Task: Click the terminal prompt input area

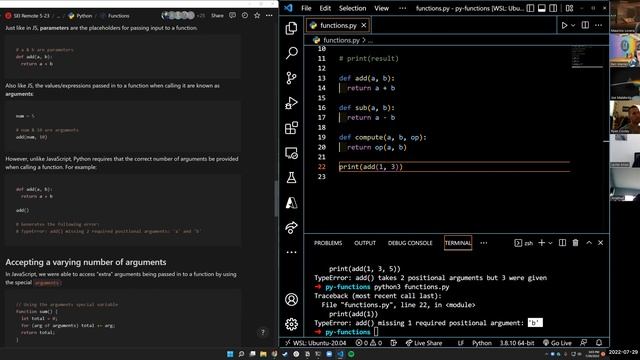Action: pyautogui.click(x=376, y=332)
